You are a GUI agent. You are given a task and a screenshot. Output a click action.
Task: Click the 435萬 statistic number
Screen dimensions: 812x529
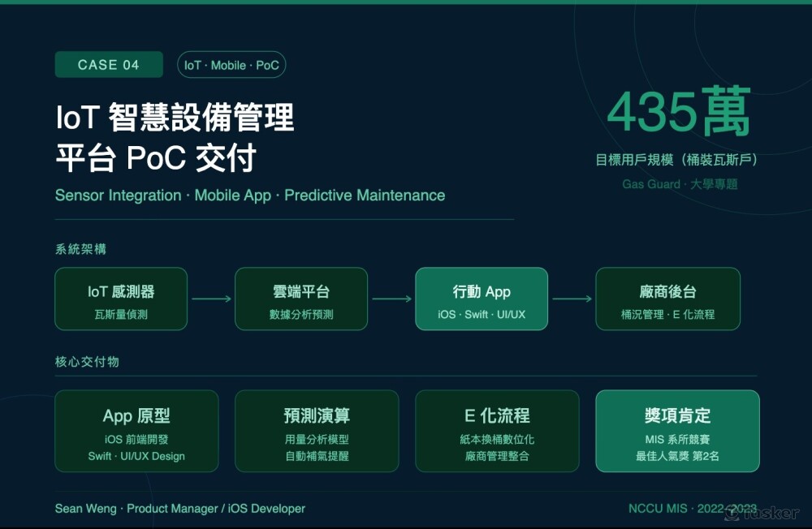coord(678,113)
